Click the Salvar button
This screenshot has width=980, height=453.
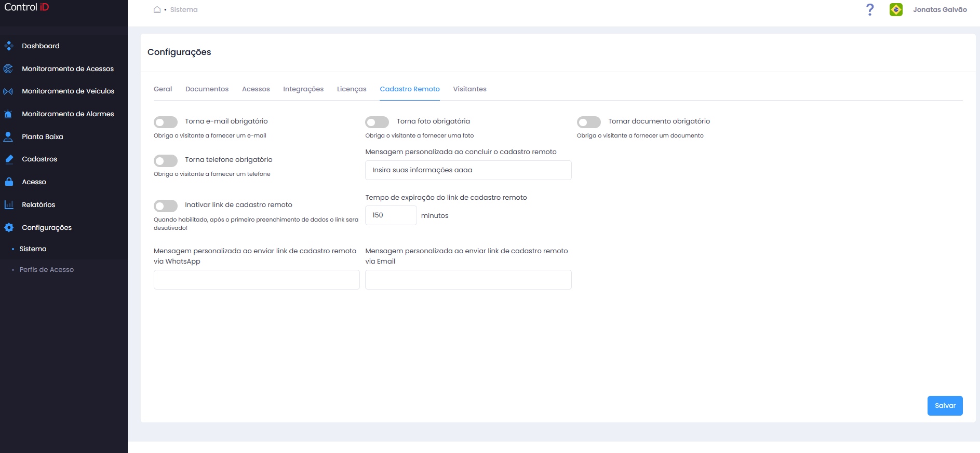pyautogui.click(x=945, y=406)
